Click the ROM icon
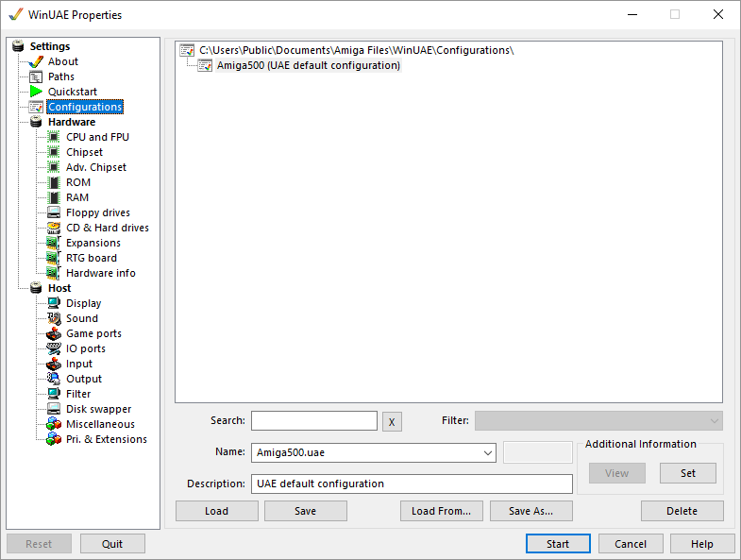Image resolution: width=741 pixels, height=560 pixels. coord(54,182)
